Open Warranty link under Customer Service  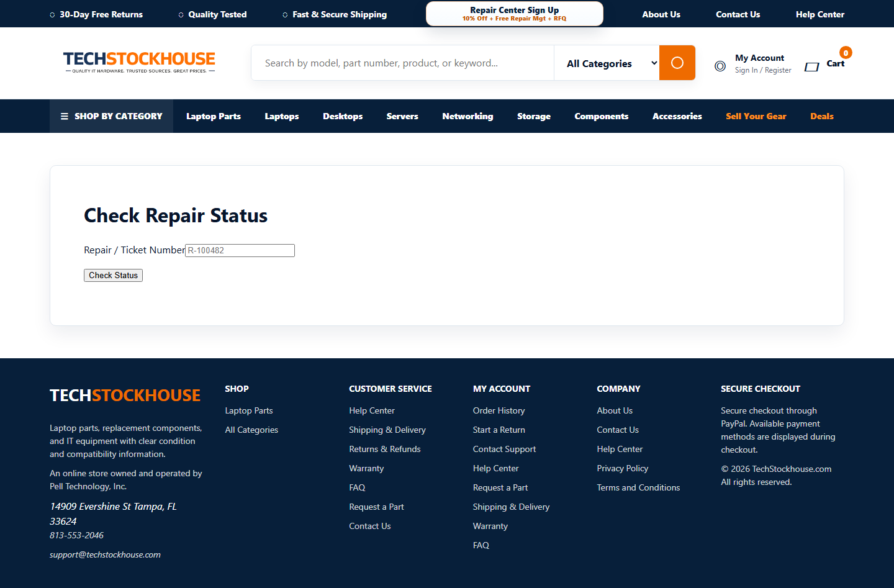(x=366, y=468)
